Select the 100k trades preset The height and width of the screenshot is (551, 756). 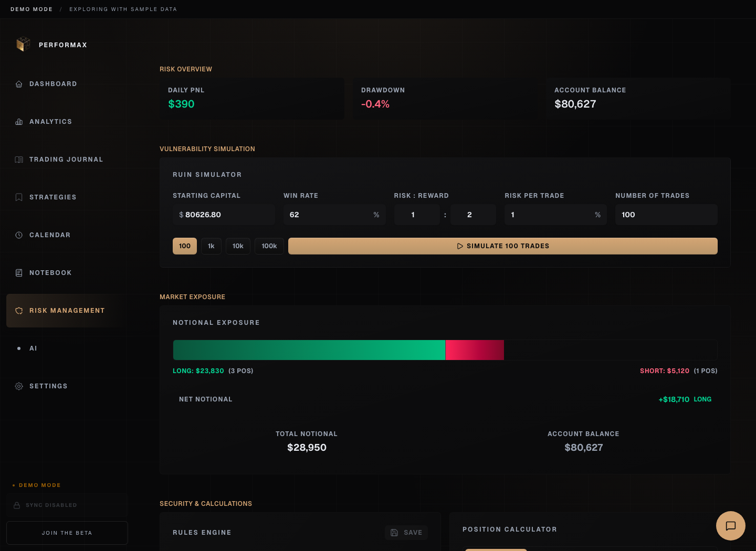[x=269, y=246]
